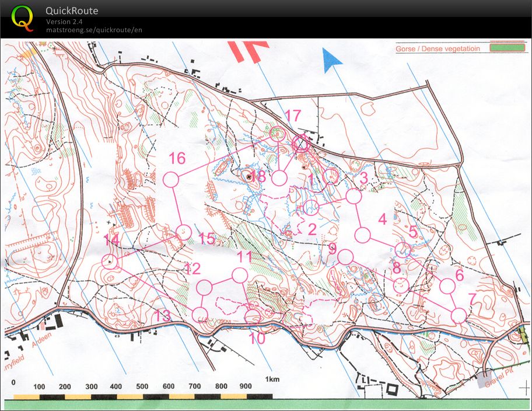Screen dimensions: 532x411
Task: Click control number 10 label
Action: pyautogui.click(x=257, y=339)
